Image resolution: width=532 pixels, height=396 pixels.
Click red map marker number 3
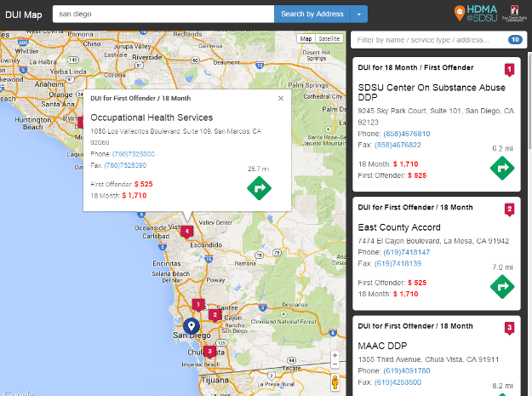click(x=209, y=351)
